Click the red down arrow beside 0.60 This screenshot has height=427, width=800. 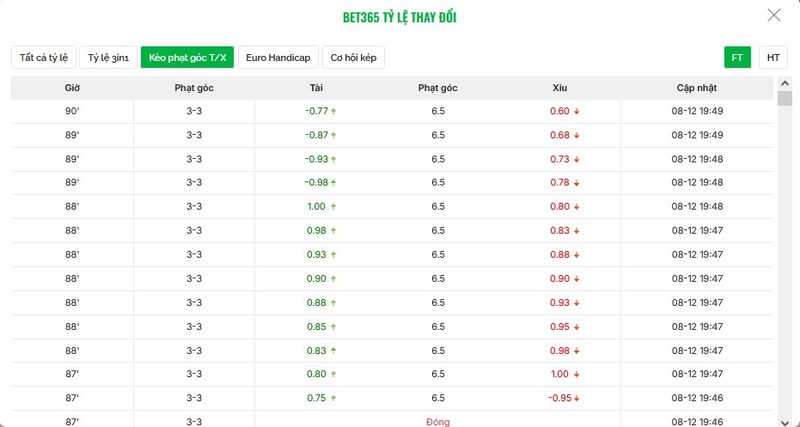[577, 111]
